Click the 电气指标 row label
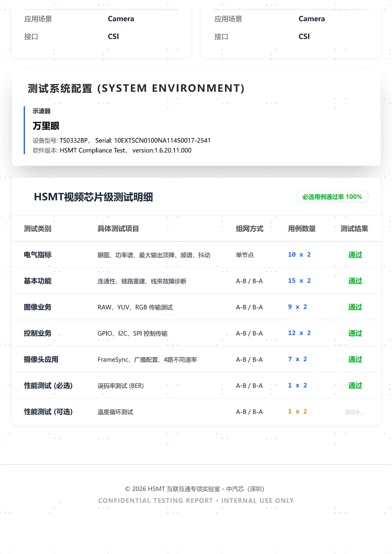392x554 pixels. [38, 255]
